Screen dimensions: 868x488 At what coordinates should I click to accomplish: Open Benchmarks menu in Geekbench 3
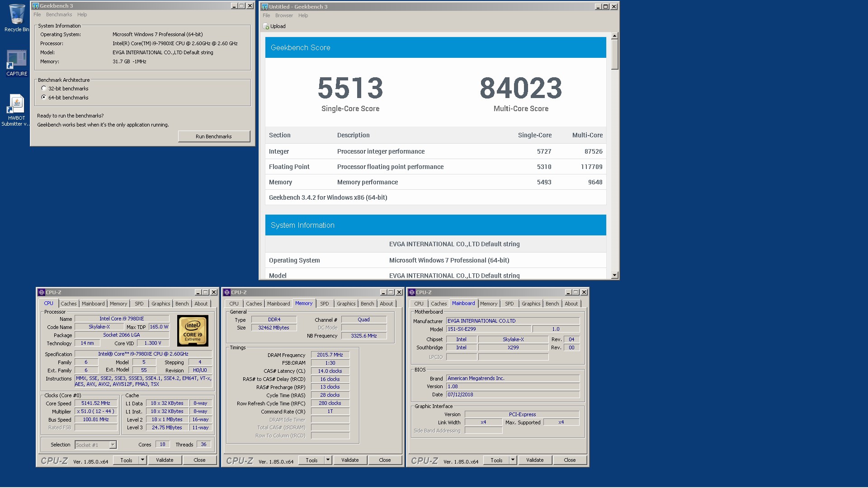point(59,14)
